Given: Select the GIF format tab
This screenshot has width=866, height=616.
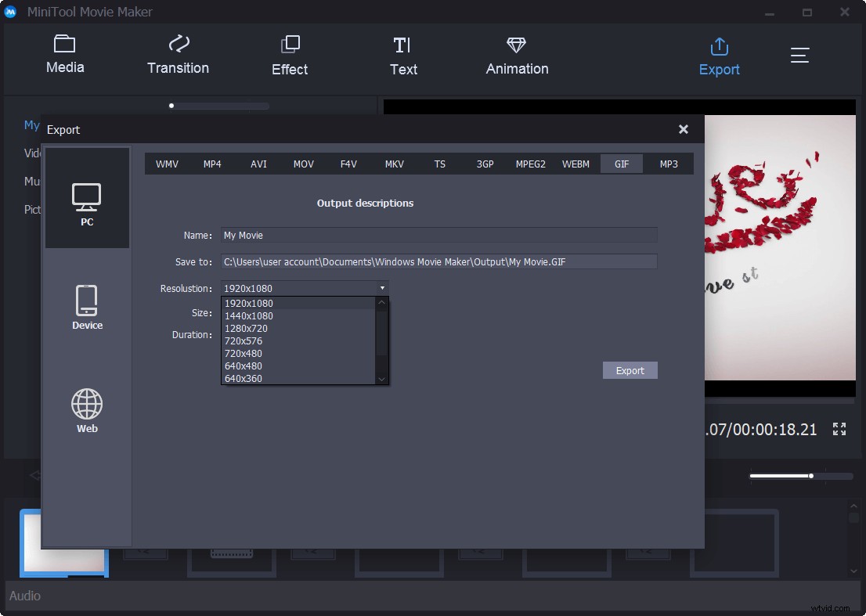Looking at the screenshot, I should [x=621, y=164].
